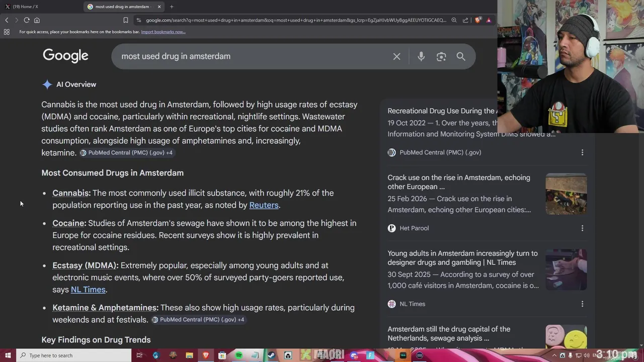The width and height of the screenshot is (644, 362).
Task: Open more options for Het Parool source
Action: coord(582,228)
